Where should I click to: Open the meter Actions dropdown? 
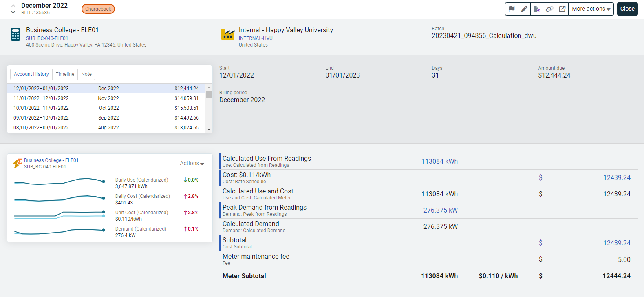coord(192,163)
